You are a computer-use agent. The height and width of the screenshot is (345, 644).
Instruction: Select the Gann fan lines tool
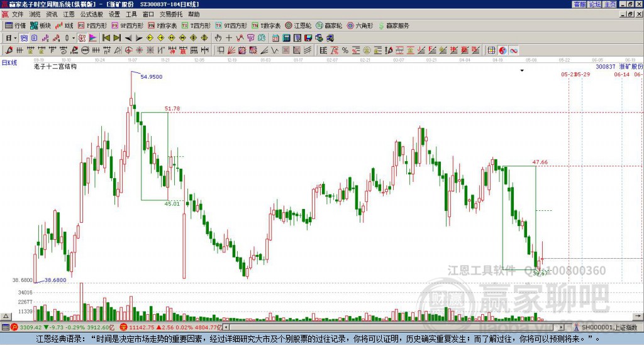[231, 50]
